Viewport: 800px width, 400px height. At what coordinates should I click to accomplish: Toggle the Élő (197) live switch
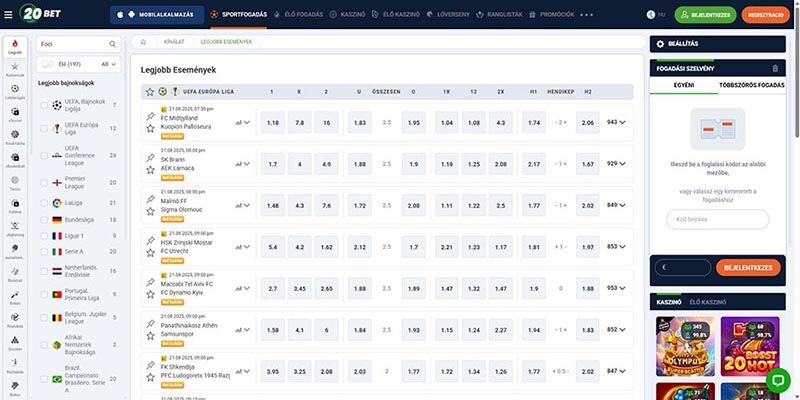click(48, 64)
